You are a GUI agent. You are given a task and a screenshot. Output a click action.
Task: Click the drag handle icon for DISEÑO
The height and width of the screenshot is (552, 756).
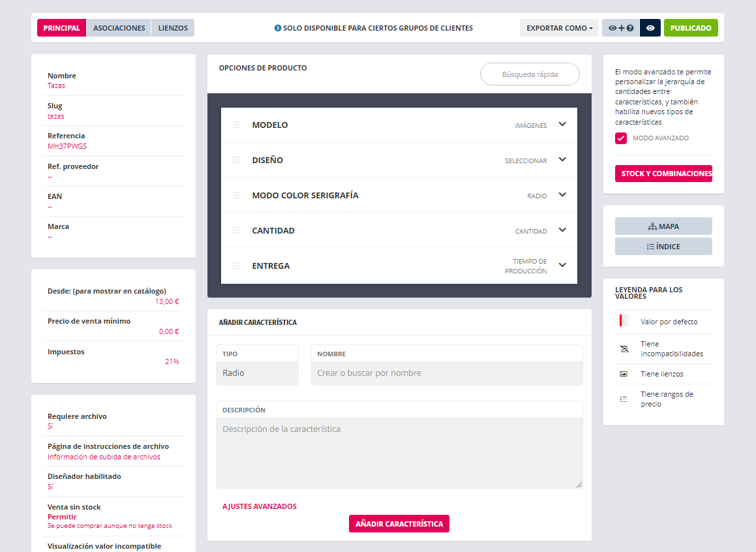point(237,160)
